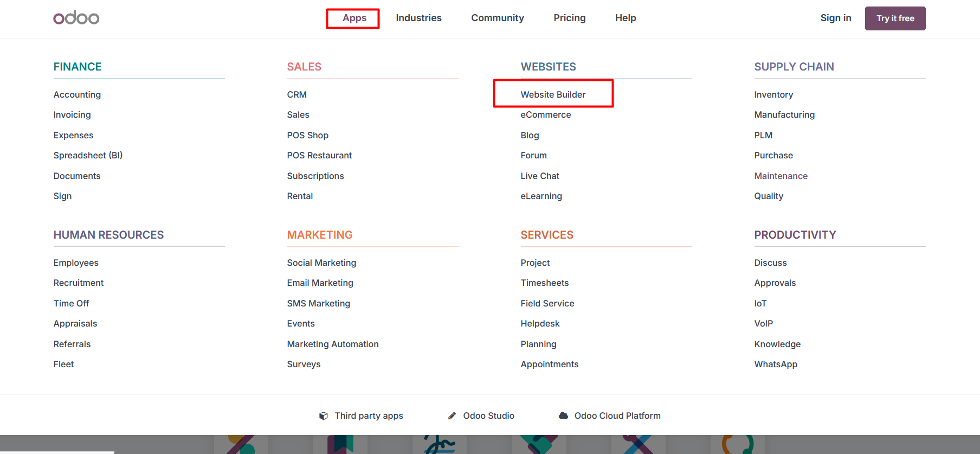Viewport: 980px width, 454px height.
Task: Open the CRM app link
Action: point(297,94)
